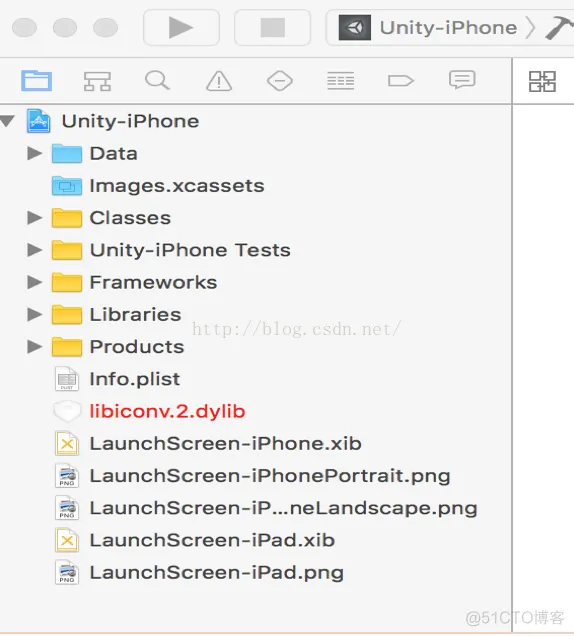The width and height of the screenshot is (574, 636).
Task: Click the Unity-iPhone project file icon
Action: pyautogui.click(x=39, y=121)
